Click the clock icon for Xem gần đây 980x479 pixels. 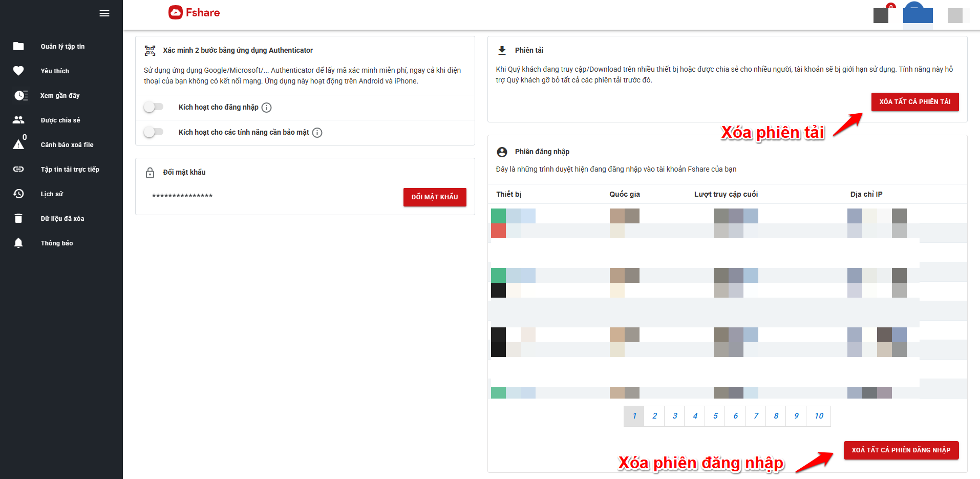(20, 95)
